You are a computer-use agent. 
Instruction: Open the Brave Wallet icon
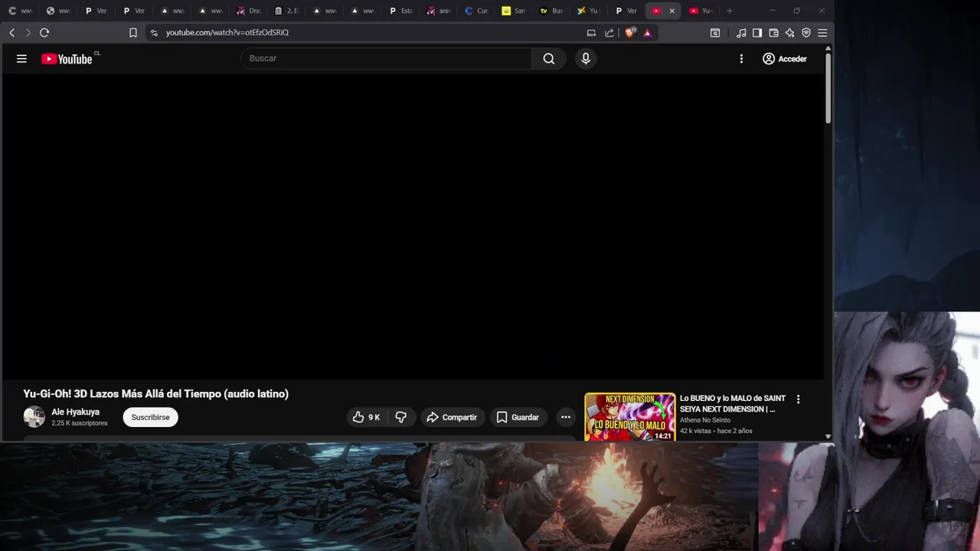tap(773, 33)
